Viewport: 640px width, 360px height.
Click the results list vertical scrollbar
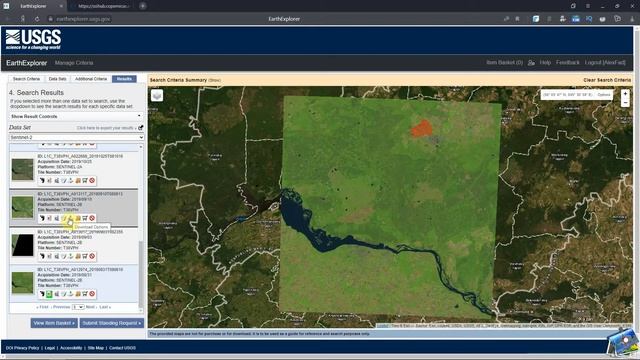141,273
